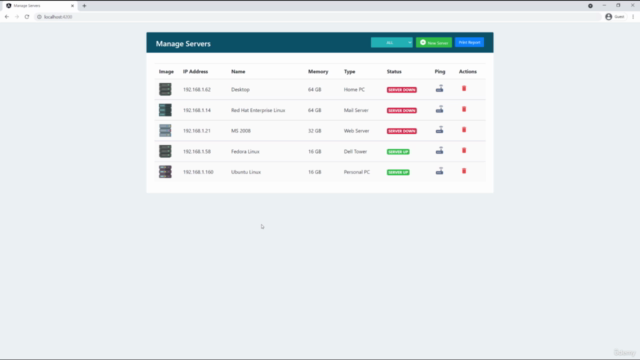Click the Ubuntu Linux name cell

pos(246,172)
